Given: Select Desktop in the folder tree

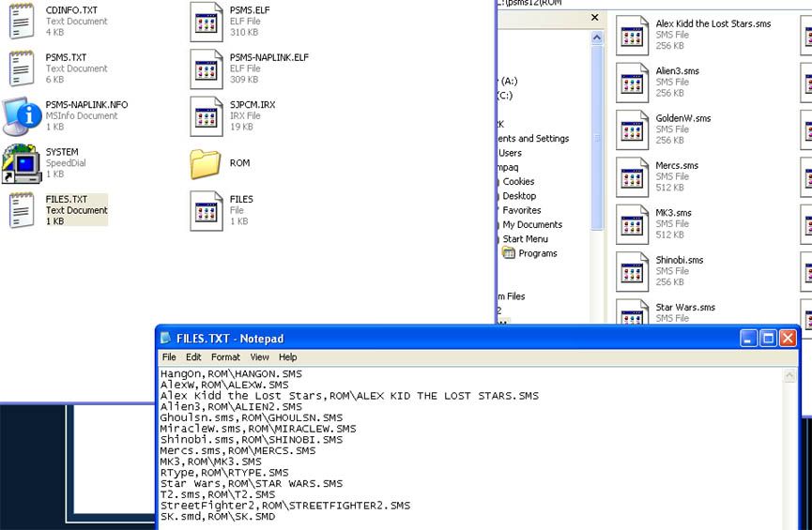Looking at the screenshot, I should (519, 196).
